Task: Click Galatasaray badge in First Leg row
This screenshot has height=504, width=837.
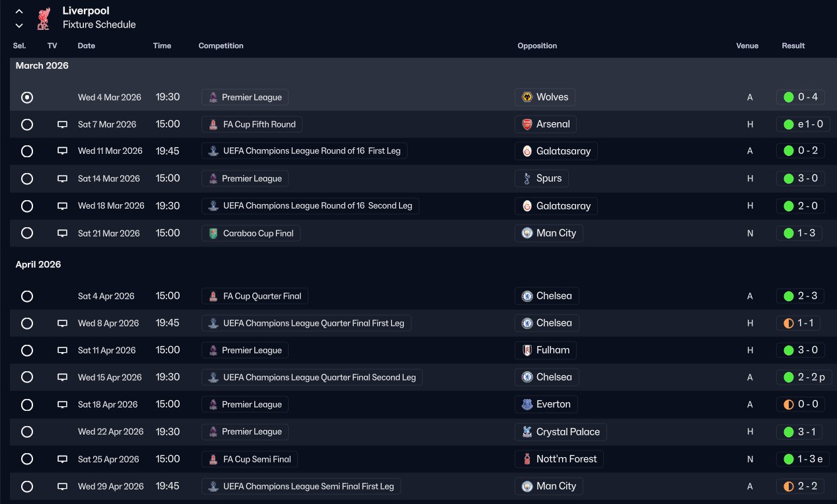Action: click(x=527, y=151)
